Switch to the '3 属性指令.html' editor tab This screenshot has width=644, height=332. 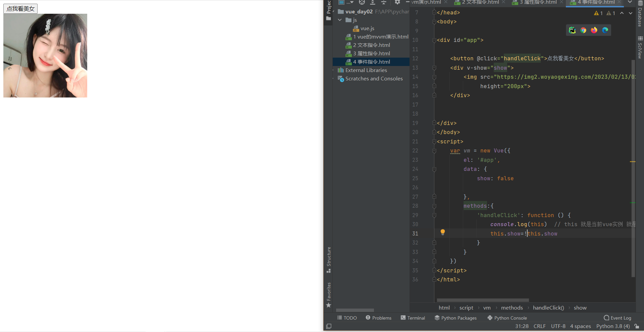(x=538, y=2)
